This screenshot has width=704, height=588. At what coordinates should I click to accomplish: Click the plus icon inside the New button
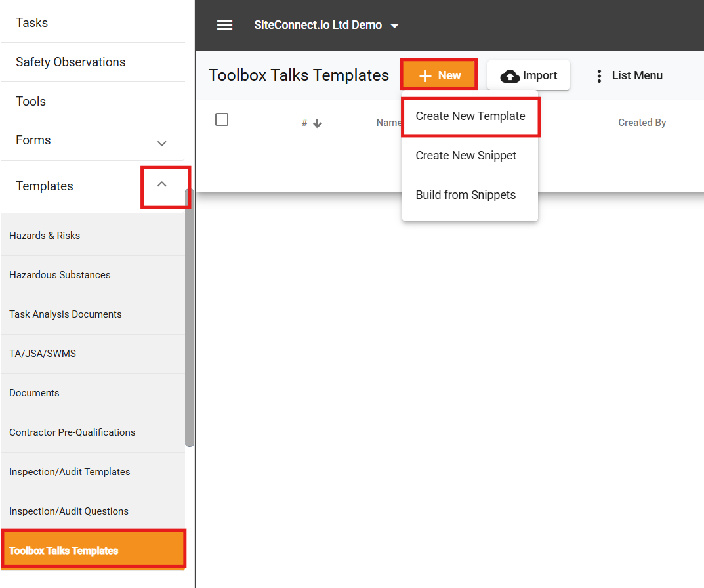425,75
